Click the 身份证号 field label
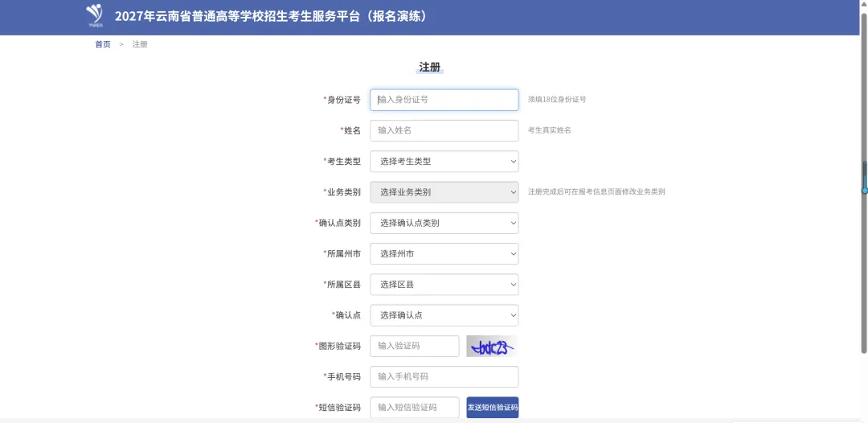 point(342,100)
